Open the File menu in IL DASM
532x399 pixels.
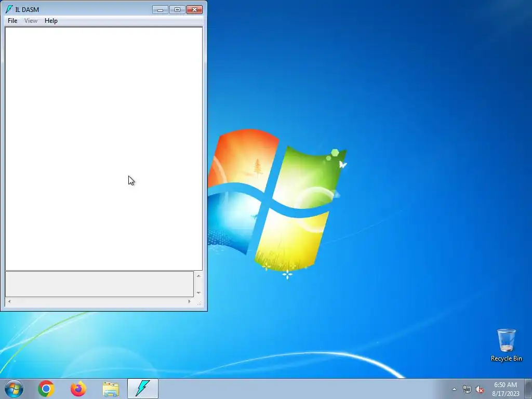tap(12, 21)
